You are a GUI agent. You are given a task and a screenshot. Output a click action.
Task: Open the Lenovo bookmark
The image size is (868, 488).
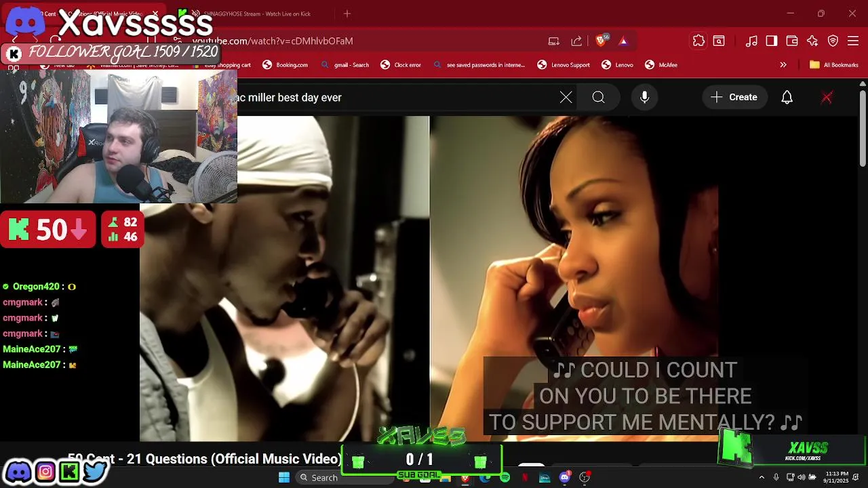tap(618, 65)
